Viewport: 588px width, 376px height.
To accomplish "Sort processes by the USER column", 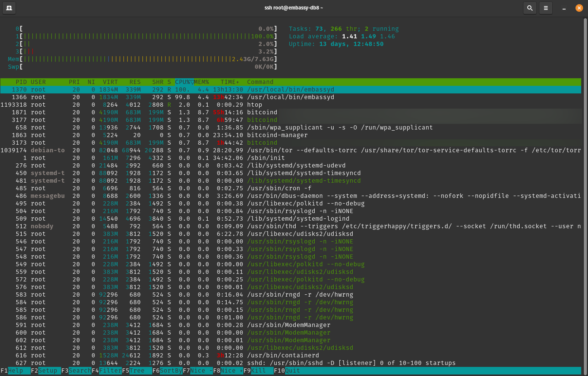I will (38, 82).
